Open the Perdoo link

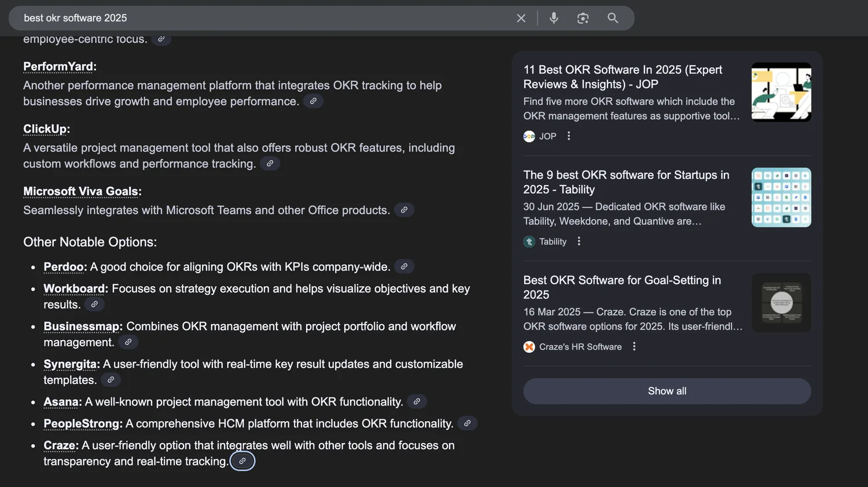(x=63, y=267)
